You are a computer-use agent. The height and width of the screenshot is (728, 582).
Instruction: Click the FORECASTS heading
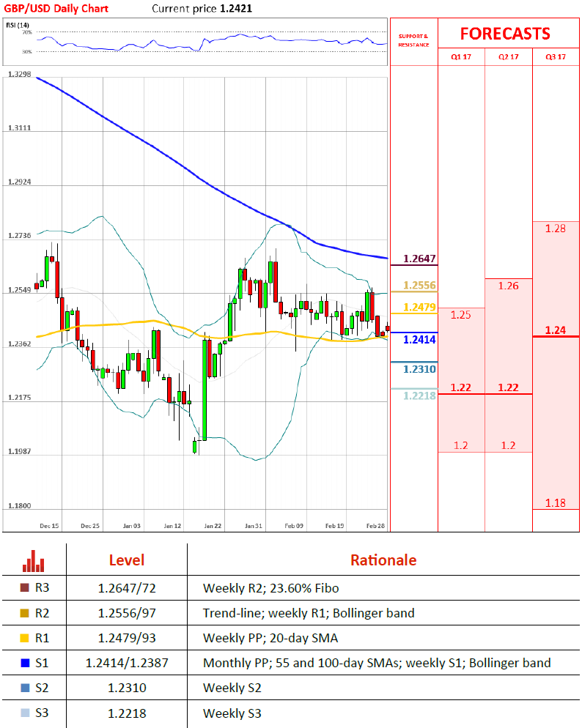505,34
